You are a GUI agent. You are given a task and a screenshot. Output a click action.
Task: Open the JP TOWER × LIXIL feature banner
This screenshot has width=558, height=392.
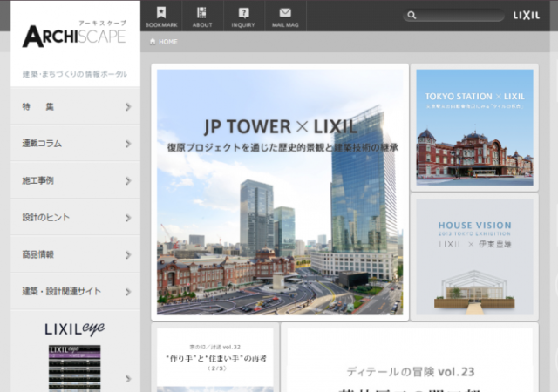coord(280,193)
